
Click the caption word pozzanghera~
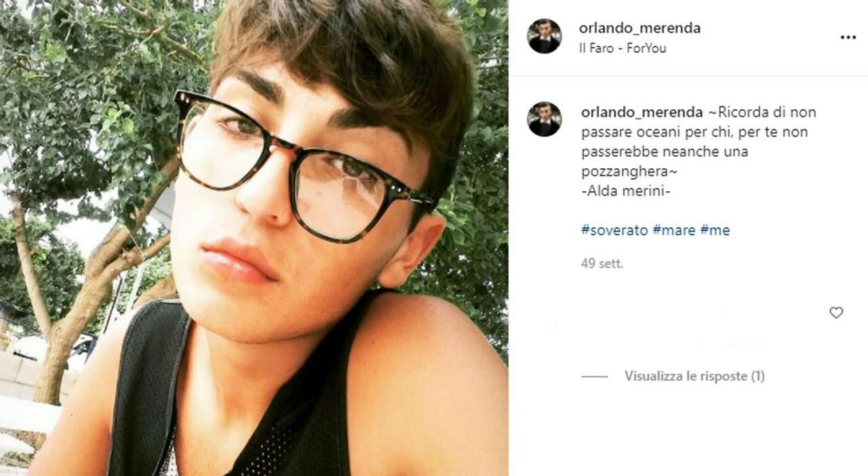[620, 172]
